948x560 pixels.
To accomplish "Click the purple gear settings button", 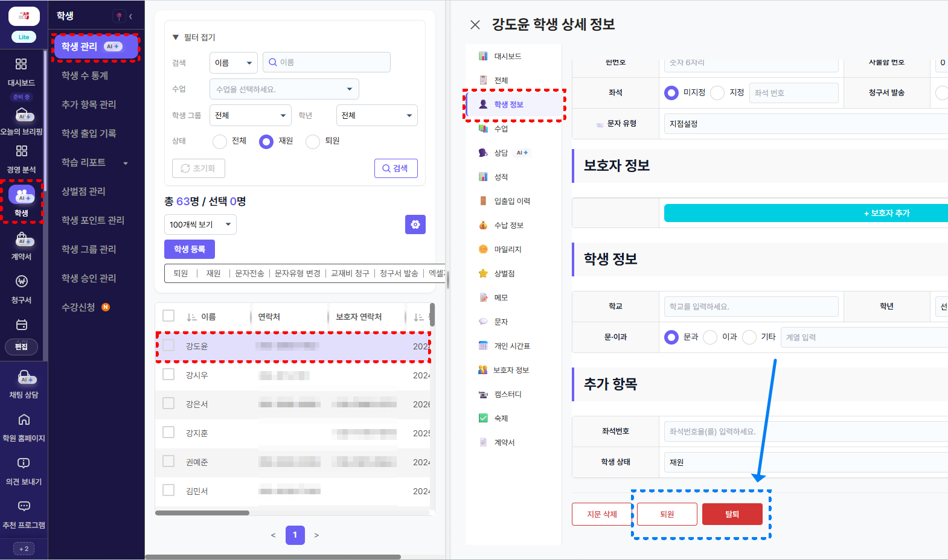I will 415,224.
